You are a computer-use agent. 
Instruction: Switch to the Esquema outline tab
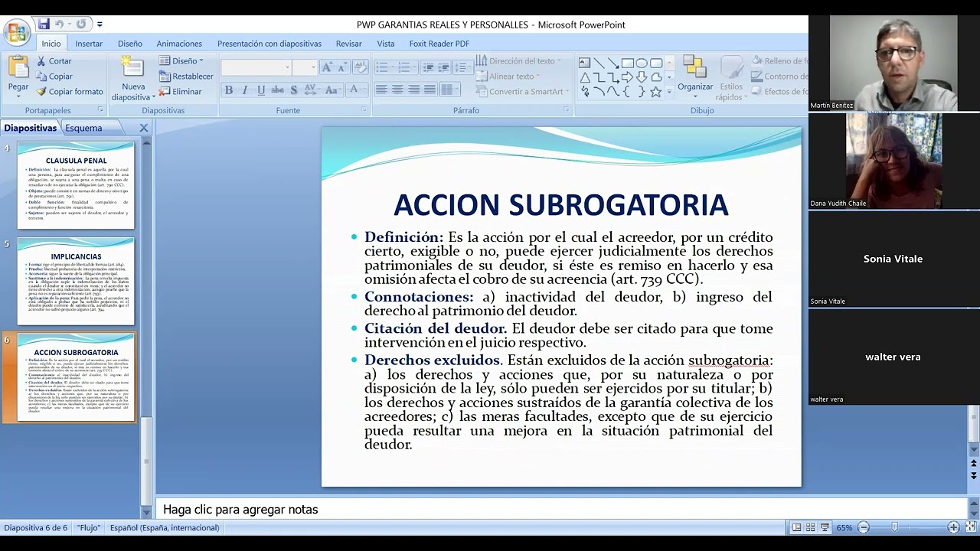click(83, 128)
